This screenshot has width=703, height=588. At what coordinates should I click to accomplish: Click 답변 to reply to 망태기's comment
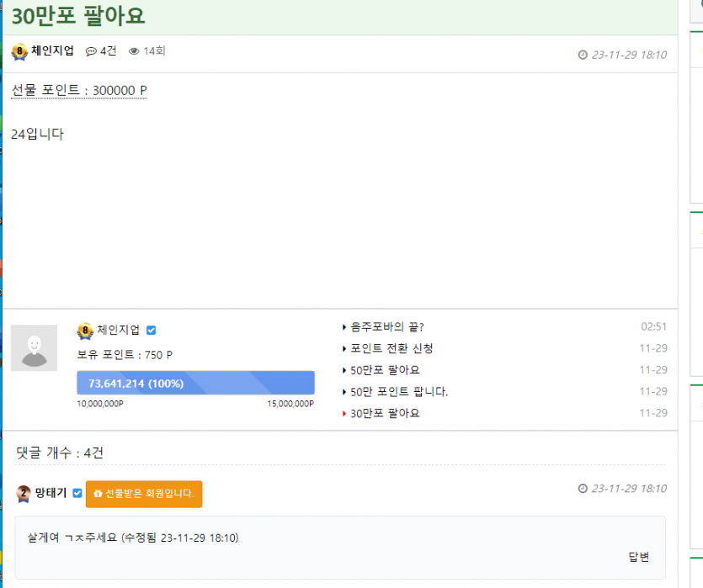tap(638, 557)
